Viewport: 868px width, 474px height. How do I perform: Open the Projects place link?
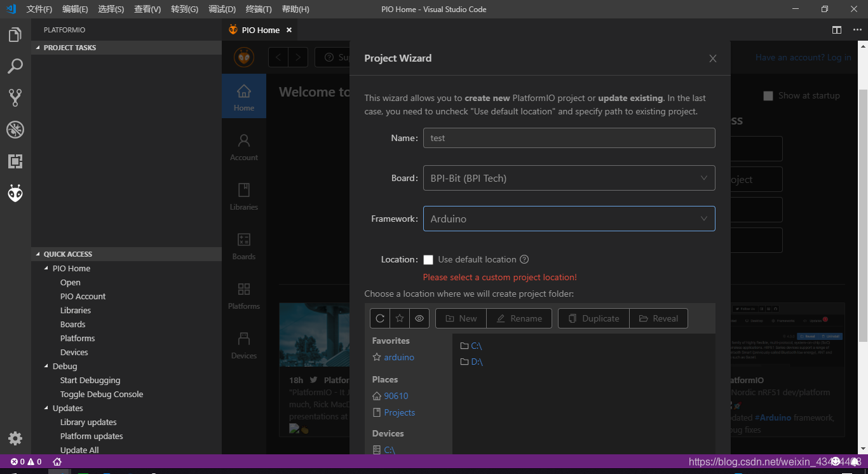click(399, 412)
